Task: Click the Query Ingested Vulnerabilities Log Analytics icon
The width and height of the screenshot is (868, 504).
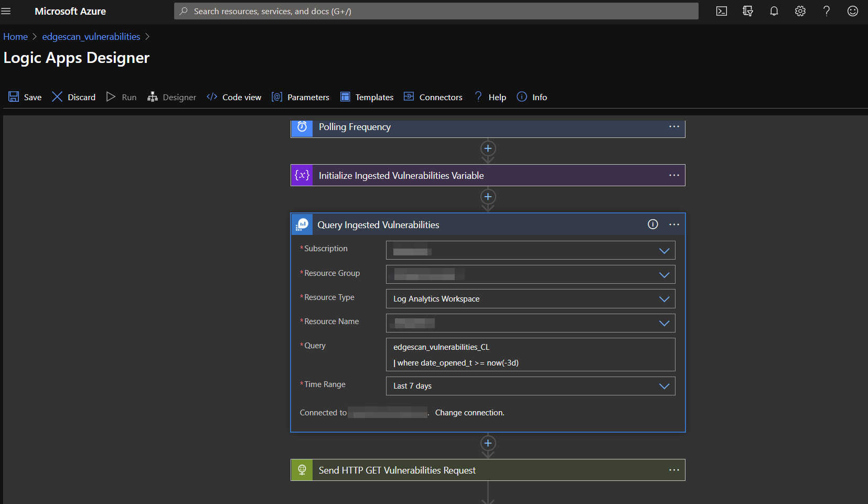Action: (x=302, y=224)
